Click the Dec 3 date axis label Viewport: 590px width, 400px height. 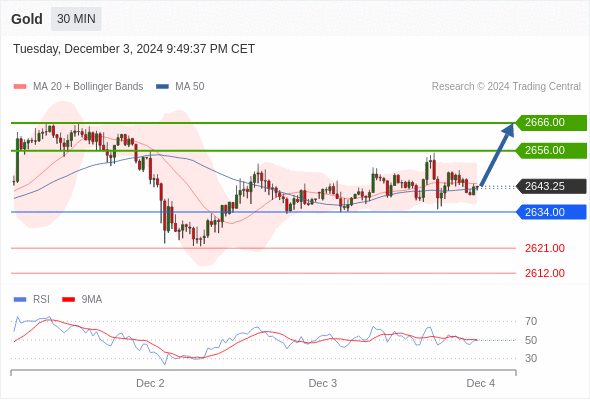click(x=322, y=383)
